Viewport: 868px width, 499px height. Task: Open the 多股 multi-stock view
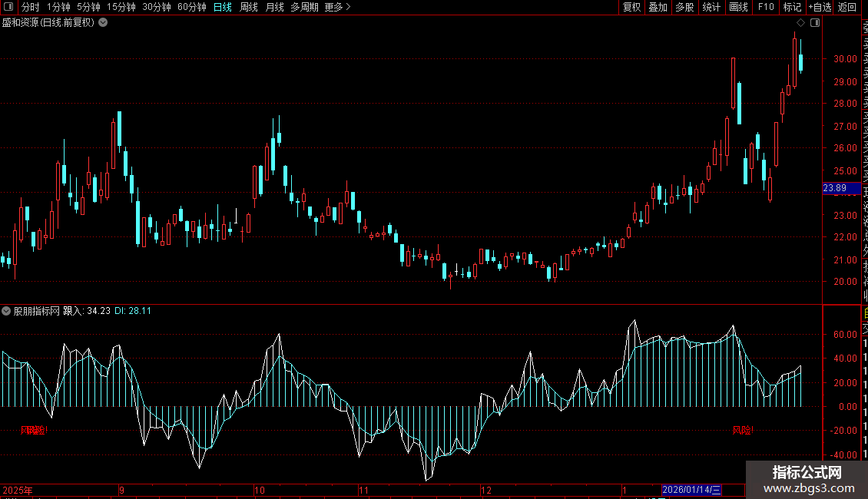[x=684, y=7]
